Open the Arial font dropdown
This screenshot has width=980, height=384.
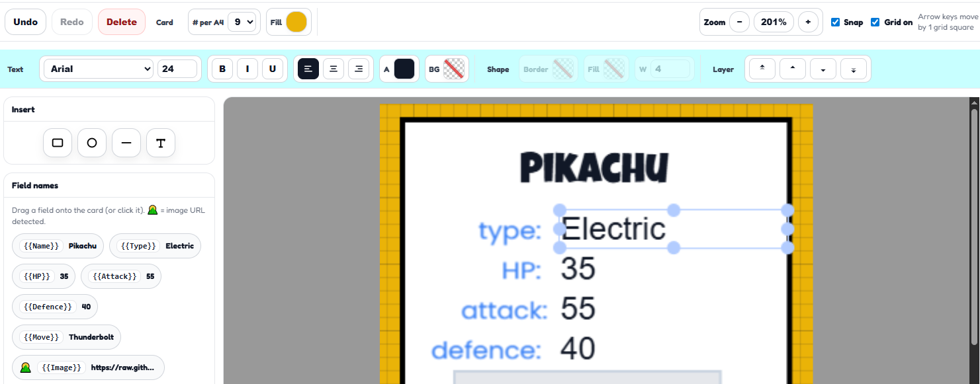[x=98, y=69]
